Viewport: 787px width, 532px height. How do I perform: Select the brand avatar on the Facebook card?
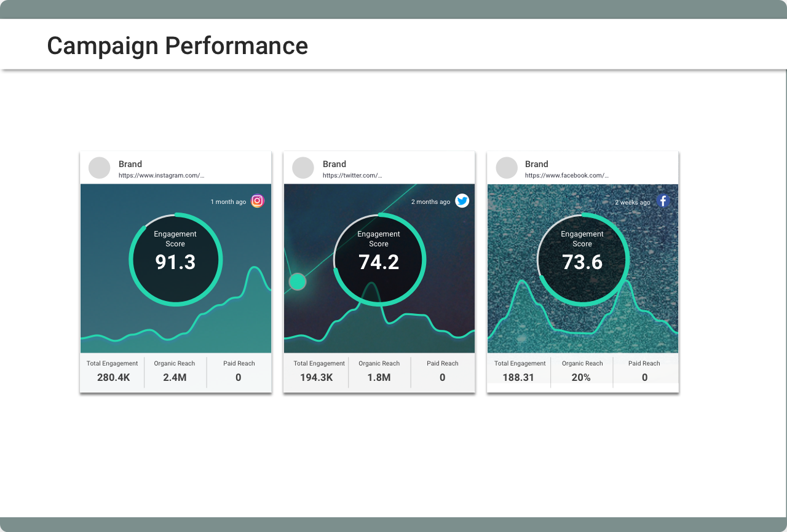tap(507, 168)
